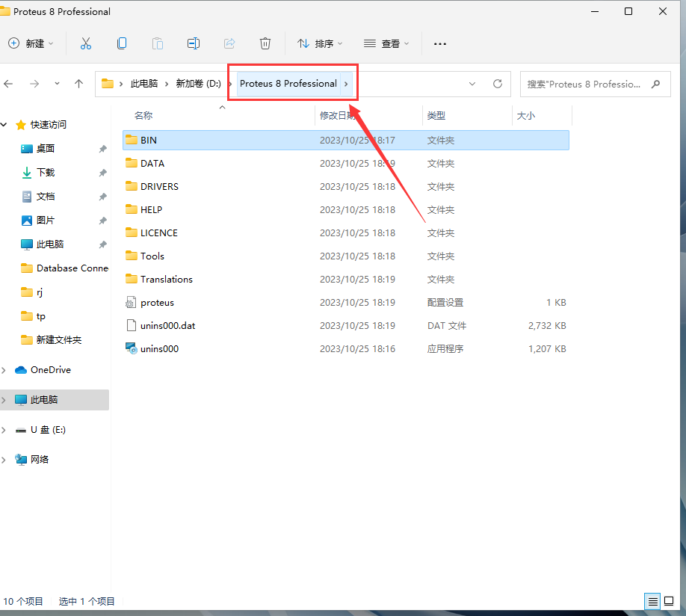The width and height of the screenshot is (686, 616).
Task: Click the folder icon in address bar
Action: 108,84
